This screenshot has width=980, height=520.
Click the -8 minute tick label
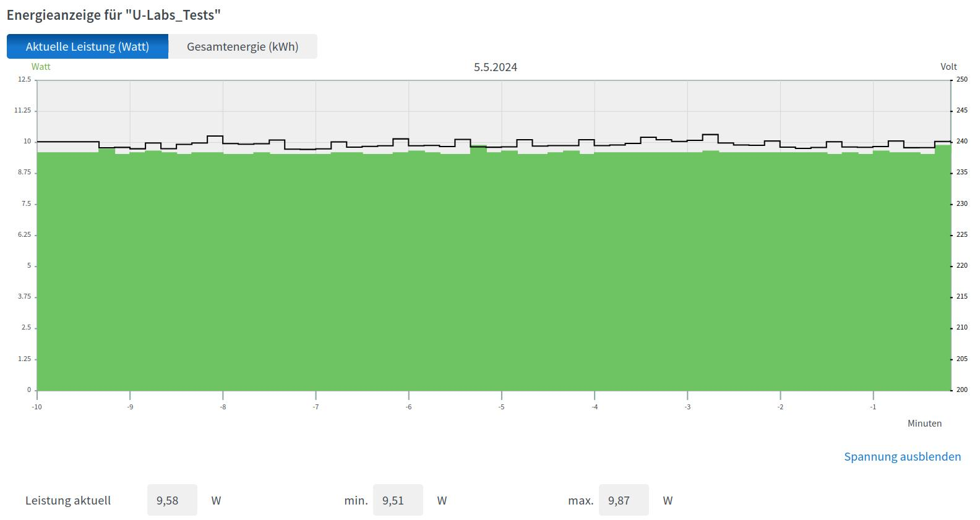[x=223, y=407]
